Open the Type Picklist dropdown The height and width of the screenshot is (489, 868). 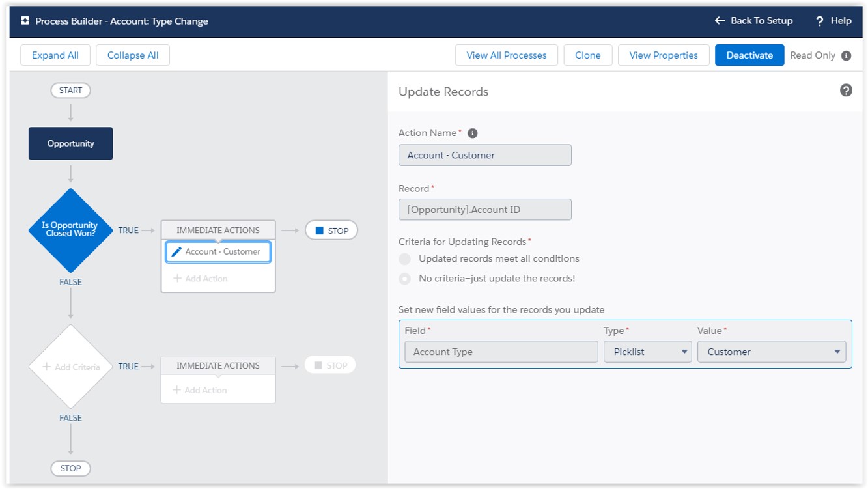[x=647, y=352]
